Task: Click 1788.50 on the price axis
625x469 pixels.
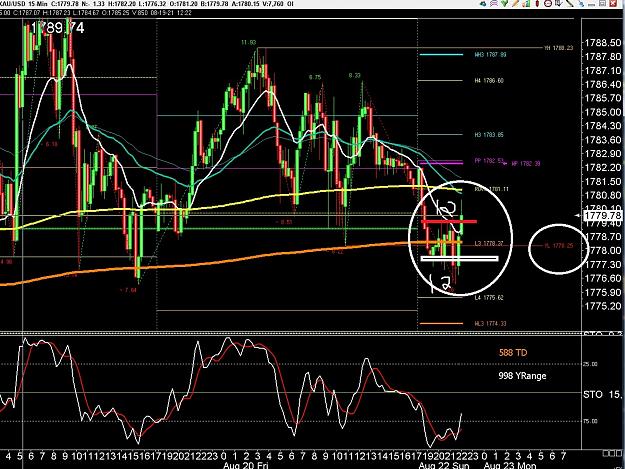Action: 603,43
